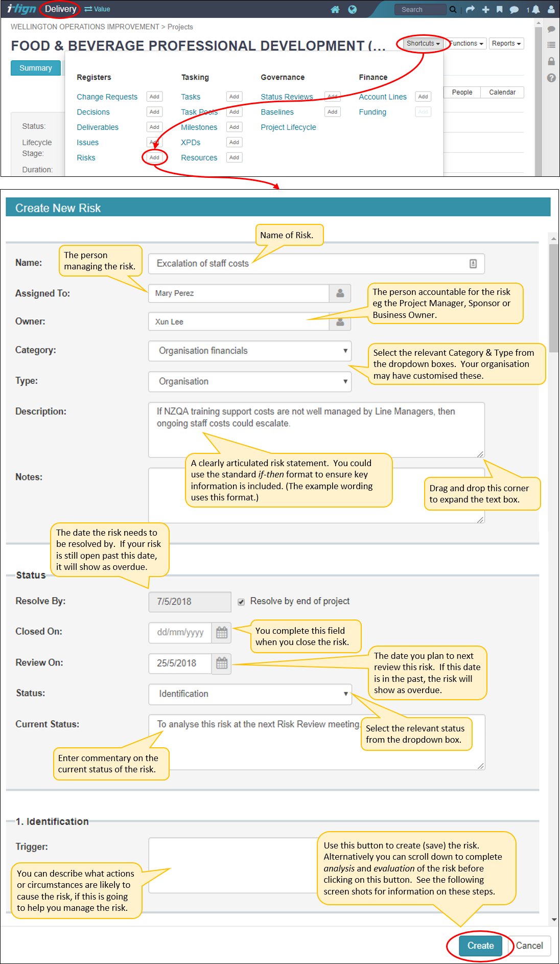Open the Issues register link
This screenshot has width=560, height=964.
[87, 143]
